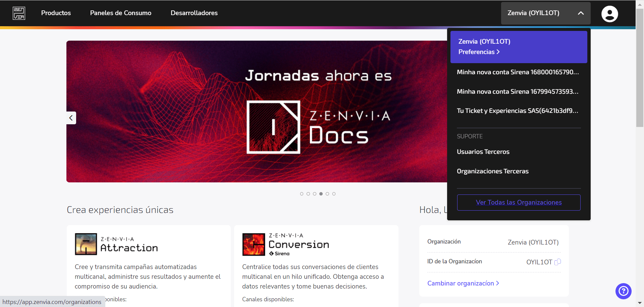The image size is (644, 307).
Task: Select Minha nova conta Sirena 168000165790 organization
Action: click(517, 72)
